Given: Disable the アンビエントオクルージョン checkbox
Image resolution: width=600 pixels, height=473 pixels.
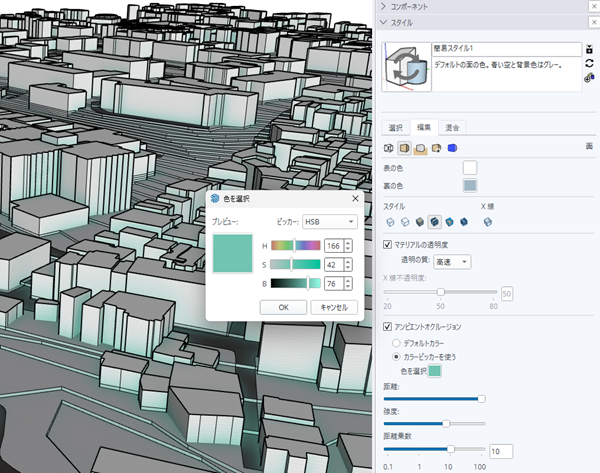Looking at the screenshot, I should click(x=389, y=327).
